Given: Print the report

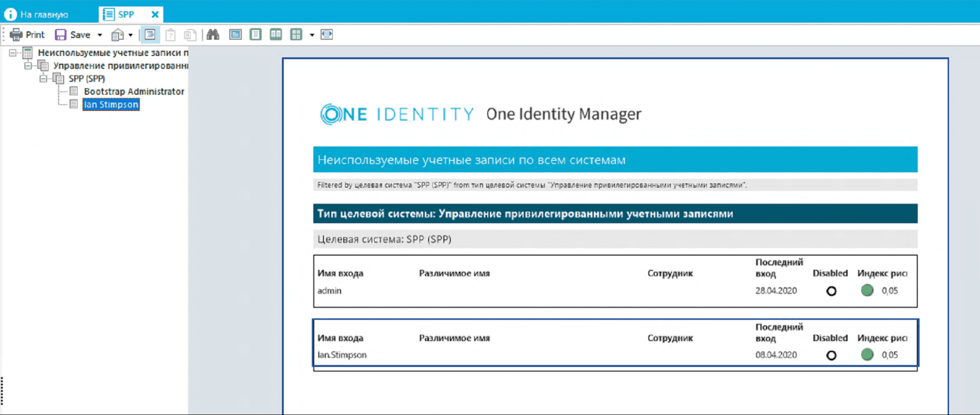Looking at the screenshot, I should pyautogui.click(x=27, y=35).
